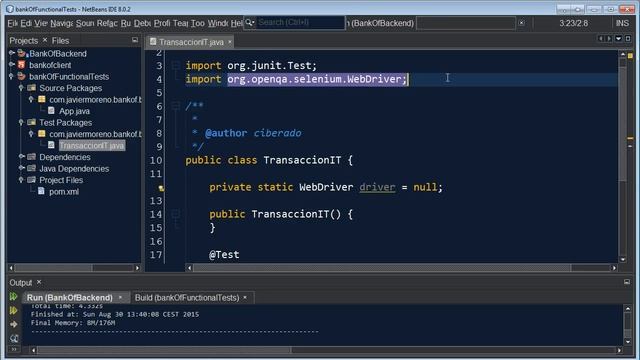
Task: Open the Edit menu
Action: pyautogui.click(x=26, y=23)
